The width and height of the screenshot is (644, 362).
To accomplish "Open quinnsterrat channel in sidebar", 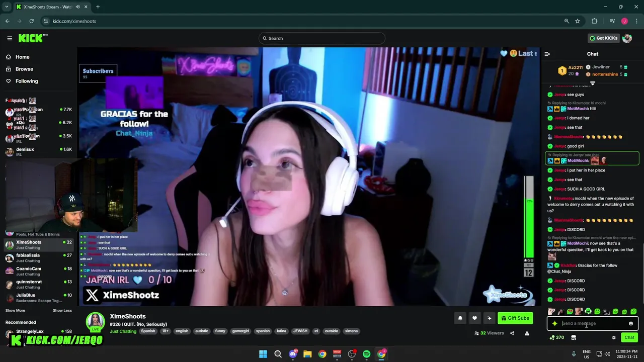I will click(x=38, y=284).
